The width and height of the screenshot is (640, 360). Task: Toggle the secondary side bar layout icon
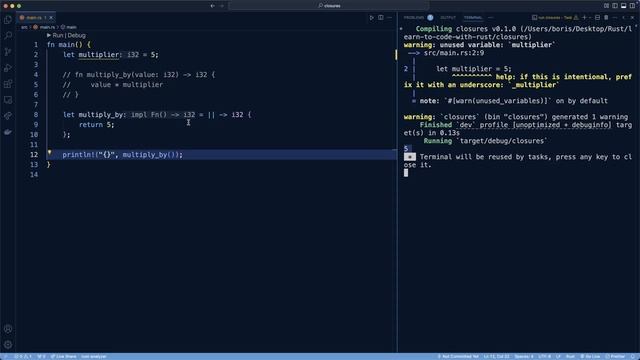pyautogui.click(x=632, y=6)
